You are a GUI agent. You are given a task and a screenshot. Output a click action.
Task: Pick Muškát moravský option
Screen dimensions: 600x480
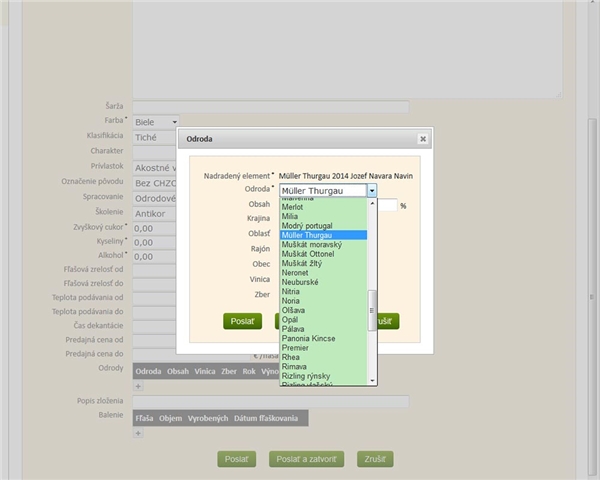click(x=323, y=245)
